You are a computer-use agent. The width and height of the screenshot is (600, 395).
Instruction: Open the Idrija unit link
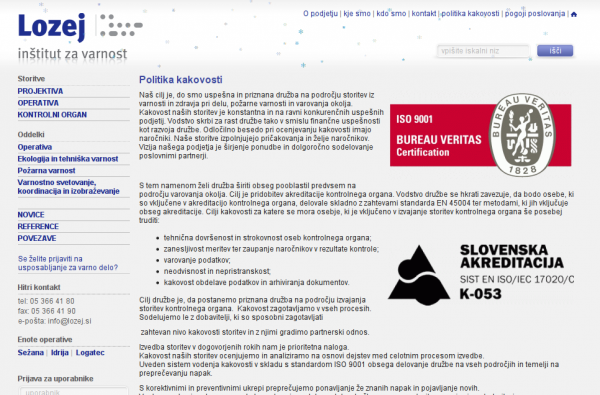click(x=60, y=353)
